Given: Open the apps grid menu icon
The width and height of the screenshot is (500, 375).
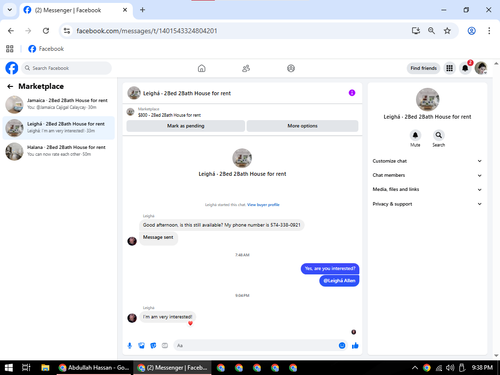Looking at the screenshot, I should pyautogui.click(x=450, y=68).
